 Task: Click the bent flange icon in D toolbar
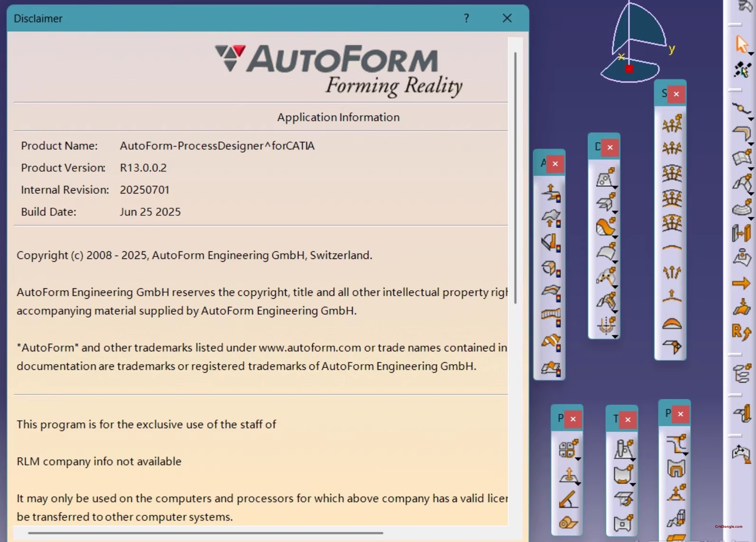606,202
